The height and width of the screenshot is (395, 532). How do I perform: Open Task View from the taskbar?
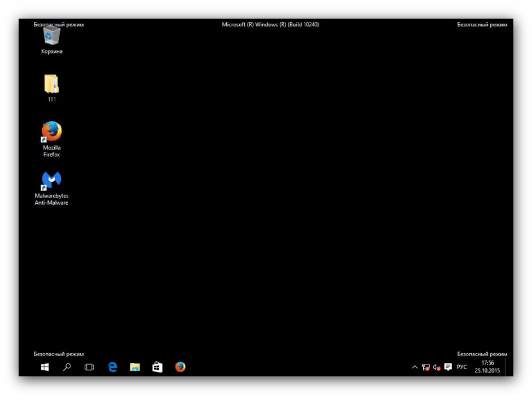(89, 367)
